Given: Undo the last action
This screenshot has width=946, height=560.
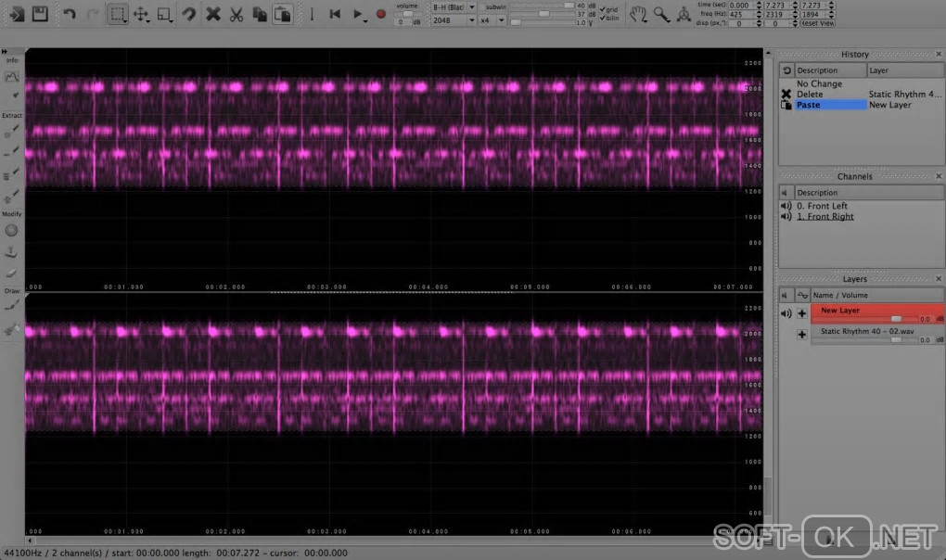Looking at the screenshot, I should pos(70,14).
